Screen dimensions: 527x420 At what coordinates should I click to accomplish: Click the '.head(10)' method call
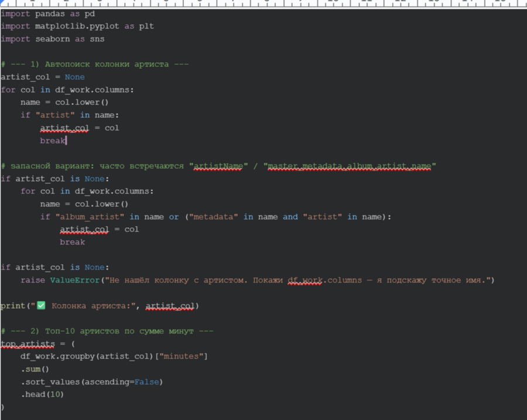tap(42, 394)
